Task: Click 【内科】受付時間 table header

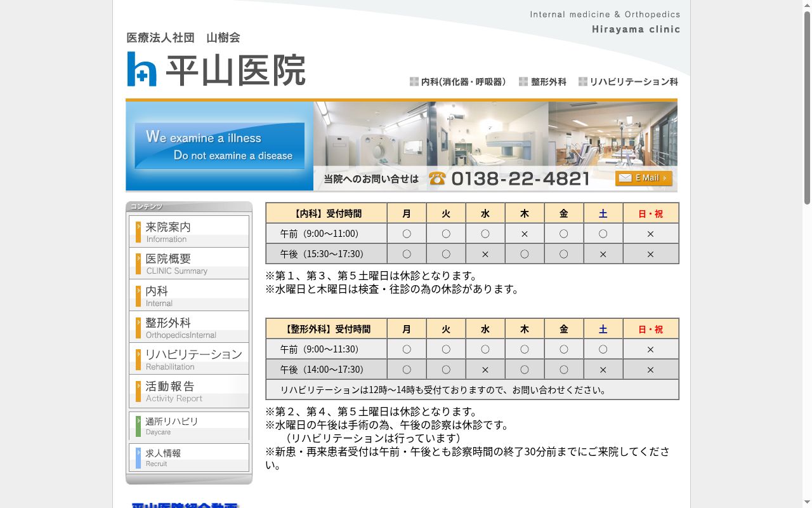Action: click(327, 213)
